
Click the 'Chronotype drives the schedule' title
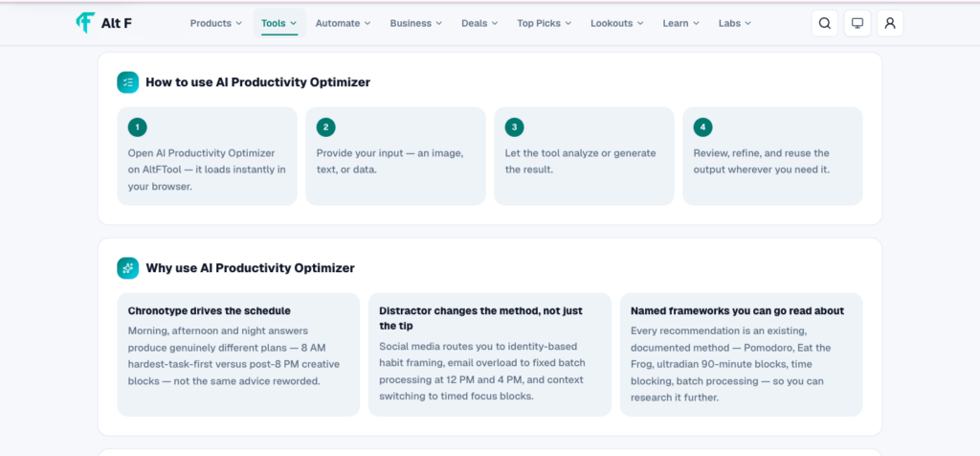[210, 311]
